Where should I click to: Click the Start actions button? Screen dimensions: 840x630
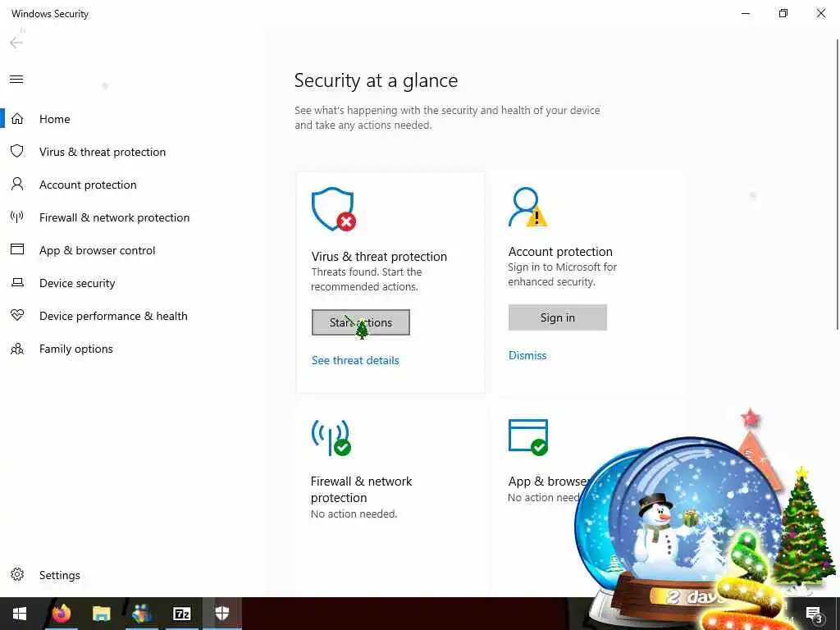coord(361,322)
